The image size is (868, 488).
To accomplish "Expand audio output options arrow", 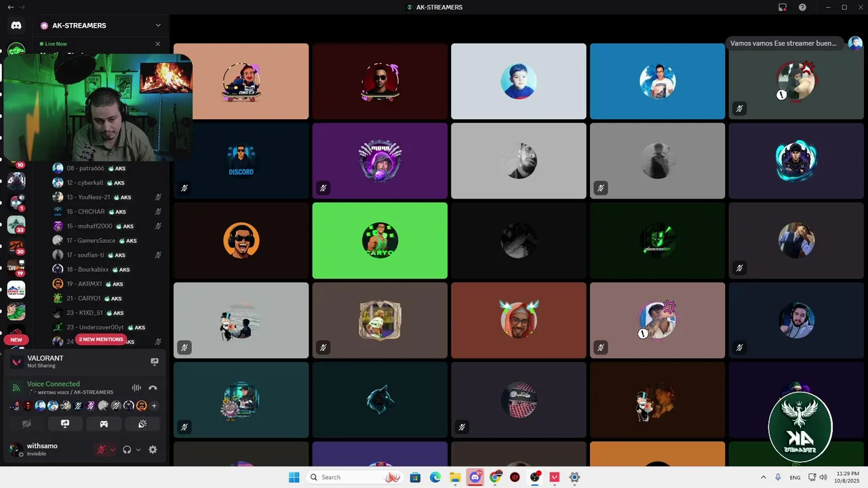I will tap(138, 449).
